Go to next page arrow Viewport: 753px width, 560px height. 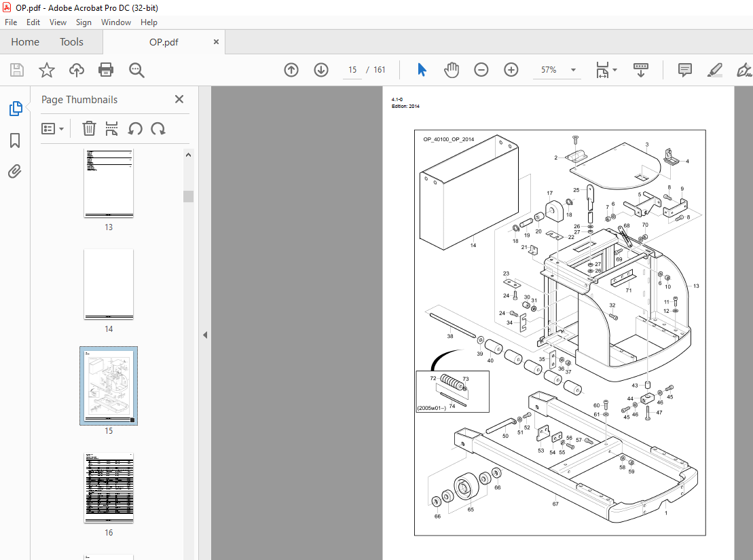320,70
